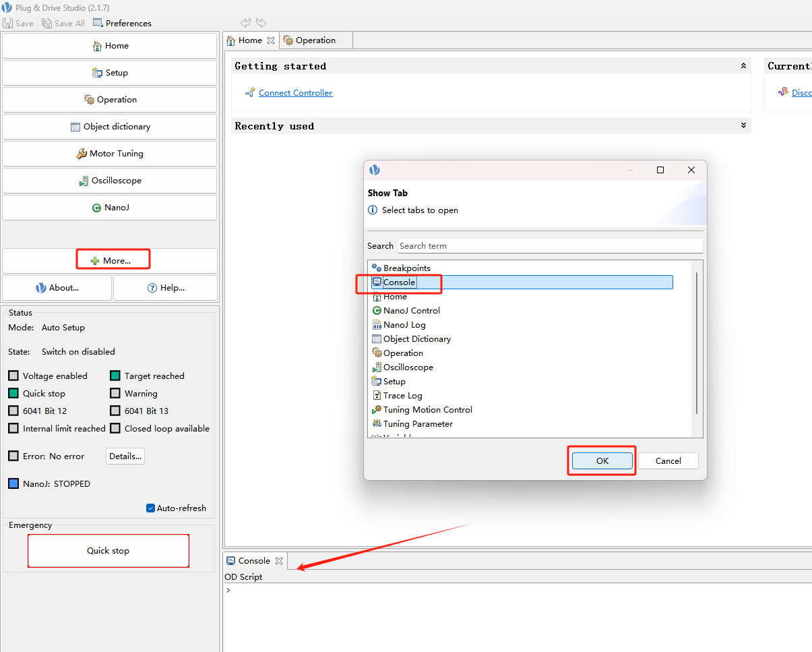812x652 pixels.
Task: Open the Operation sidebar button
Action: point(110,100)
